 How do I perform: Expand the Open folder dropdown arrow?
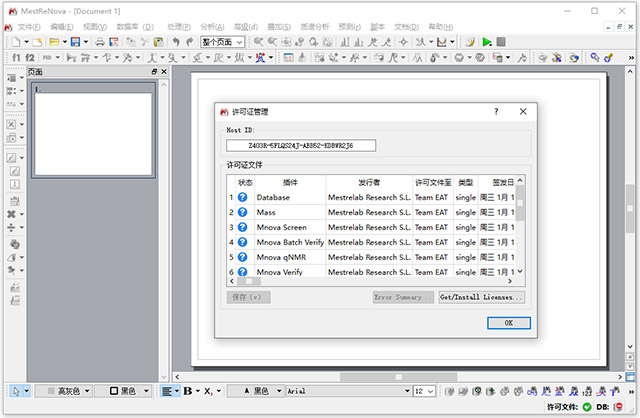(x=64, y=42)
